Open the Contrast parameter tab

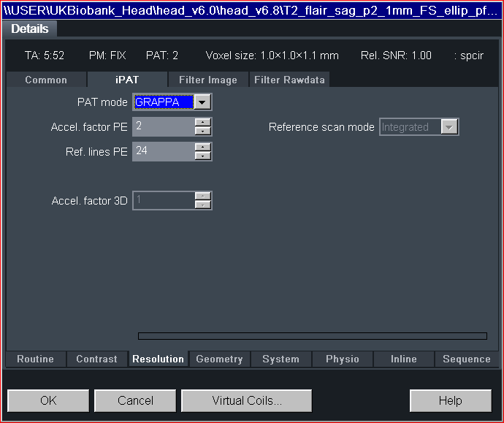coord(96,359)
